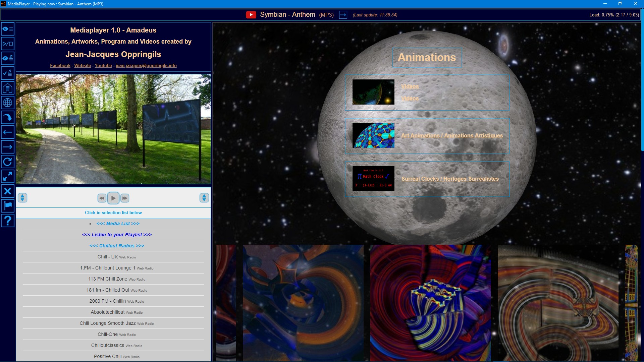
Task: Open the Facebook link
Action: 60,66
